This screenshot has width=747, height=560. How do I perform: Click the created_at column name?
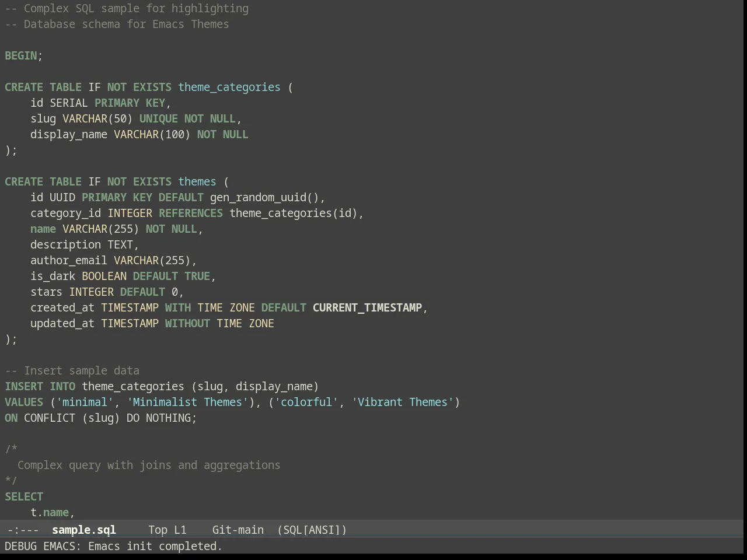[62, 307]
